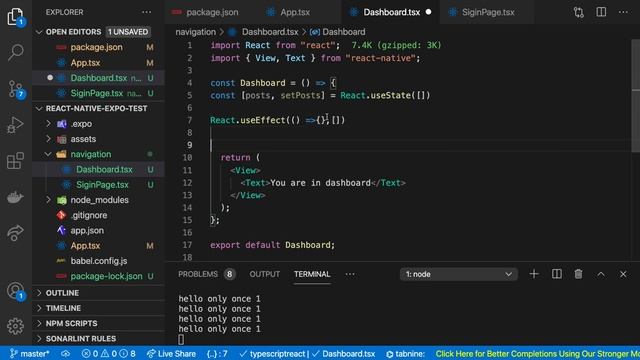Open errors and warnings status counter
The width and height of the screenshot is (640, 360).
[x=109, y=353]
